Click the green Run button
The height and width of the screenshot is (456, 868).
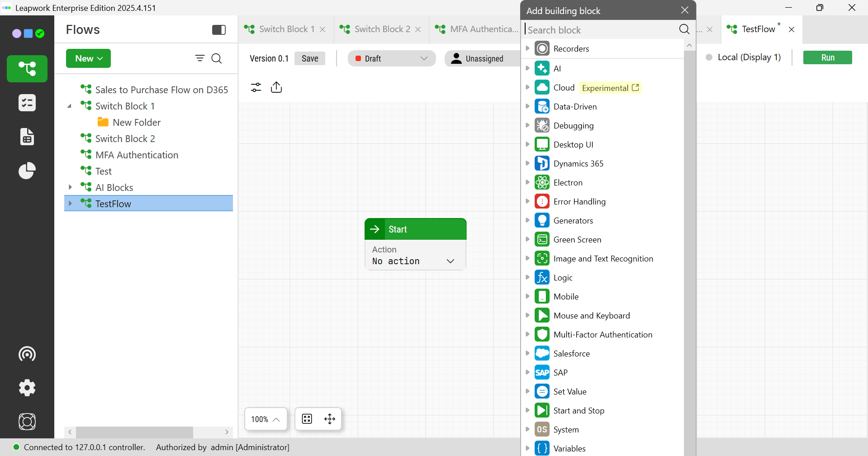pyautogui.click(x=827, y=57)
